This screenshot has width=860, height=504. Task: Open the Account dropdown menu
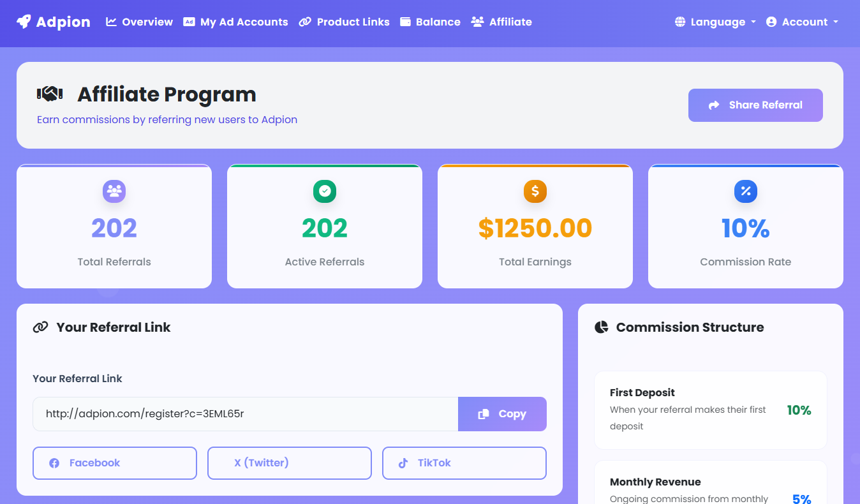click(802, 22)
